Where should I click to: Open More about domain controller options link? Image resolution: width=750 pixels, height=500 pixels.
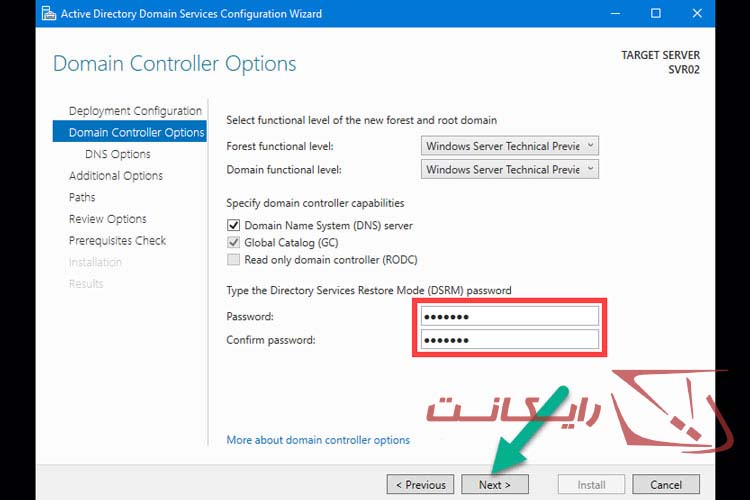(318, 440)
